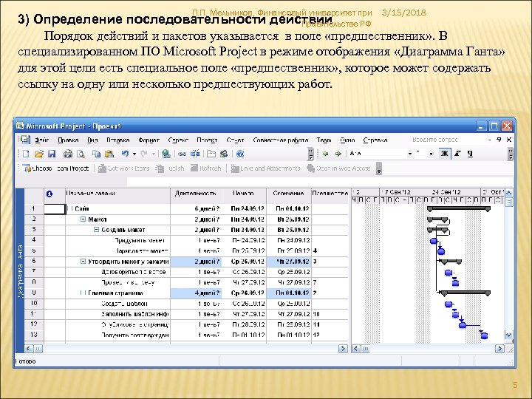Image resolution: width=532 pixels, height=399 pixels.
Task: Click the 'Предшественники' column header
Action: pyautogui.click(x=330, y=196)
